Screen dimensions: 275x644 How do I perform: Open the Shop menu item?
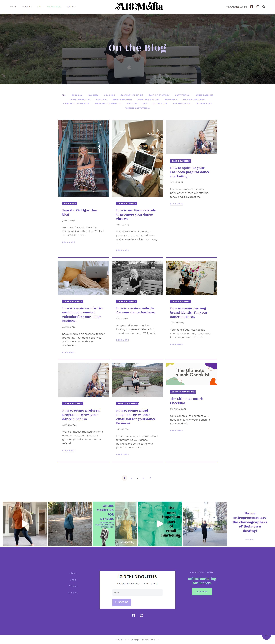40,7
